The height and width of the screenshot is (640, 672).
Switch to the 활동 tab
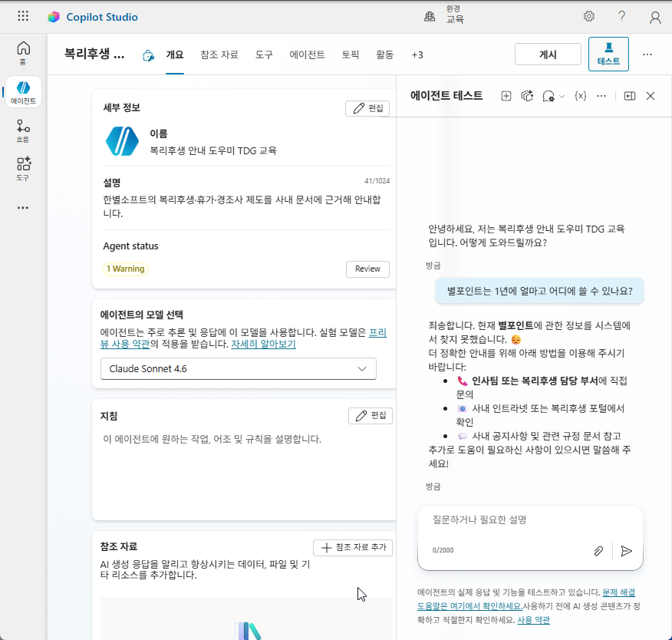click(x=384, y=55)
